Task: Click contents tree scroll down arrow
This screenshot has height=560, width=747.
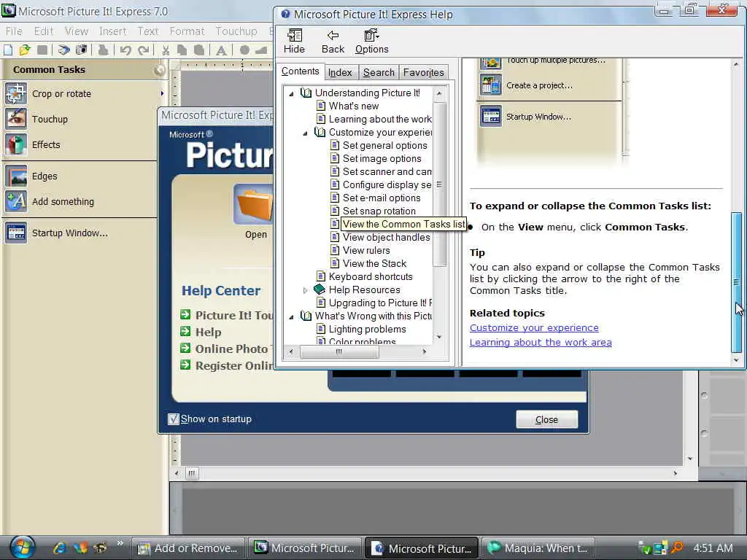Action: point(438,337)
